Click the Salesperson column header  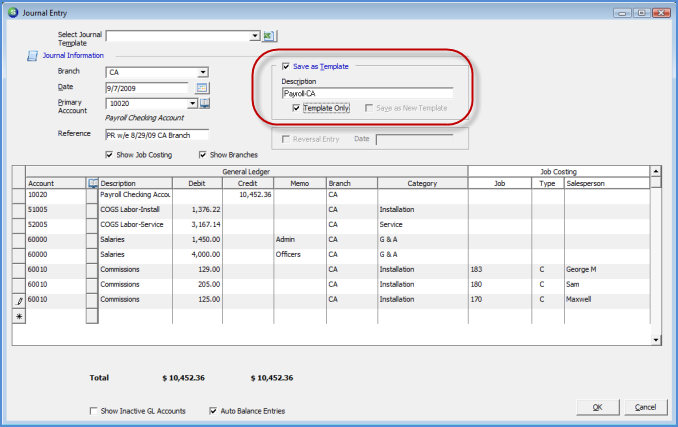pyautogui.click(x=607, y=183)
